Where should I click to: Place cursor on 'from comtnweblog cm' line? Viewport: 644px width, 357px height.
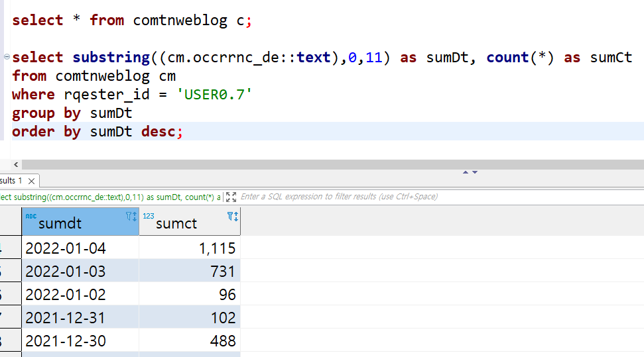point(94,76)
